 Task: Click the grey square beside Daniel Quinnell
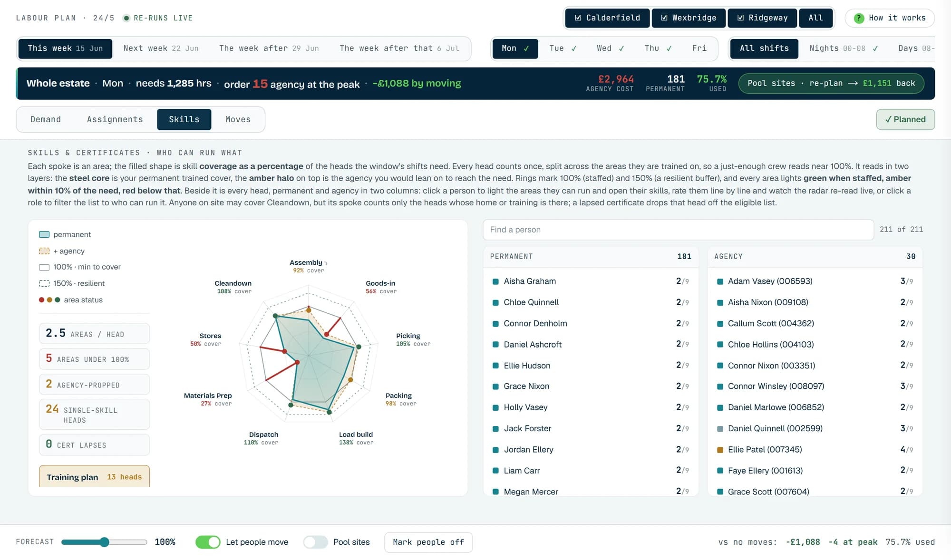(x=720, y=429)
